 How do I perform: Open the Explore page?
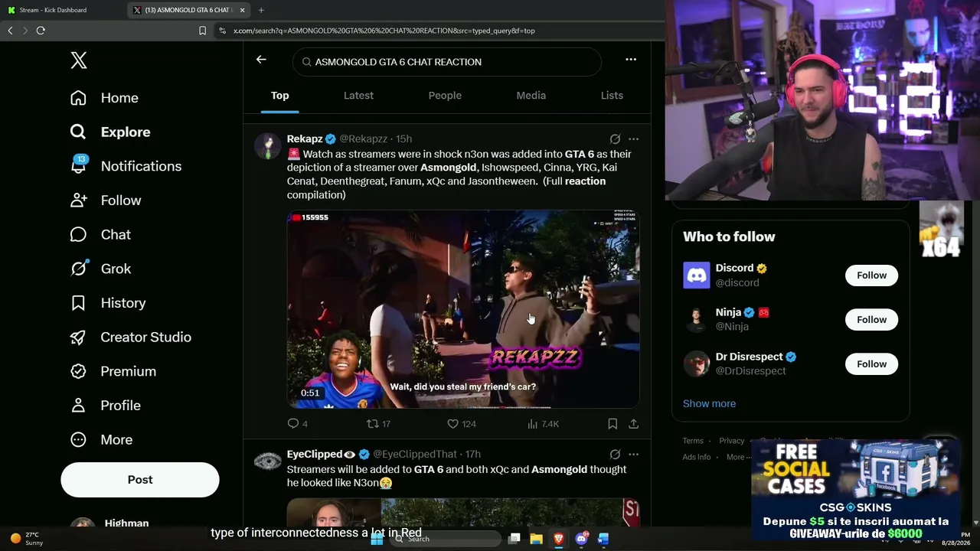[x=109, y=132]
